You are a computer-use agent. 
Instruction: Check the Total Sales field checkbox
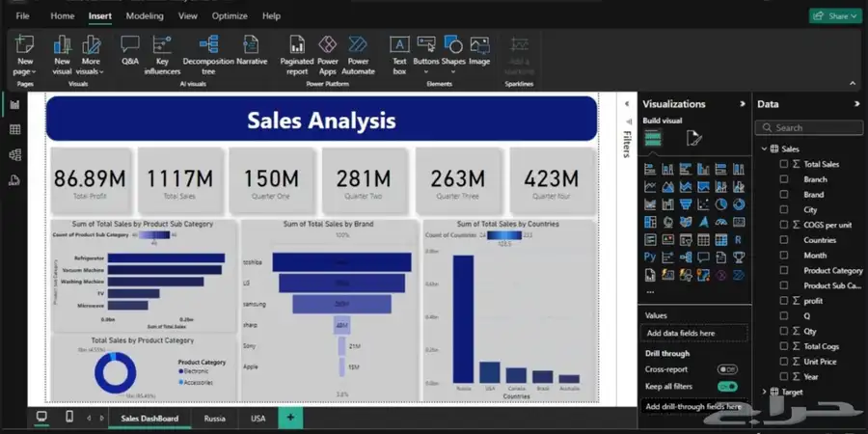tap(784, 164)
